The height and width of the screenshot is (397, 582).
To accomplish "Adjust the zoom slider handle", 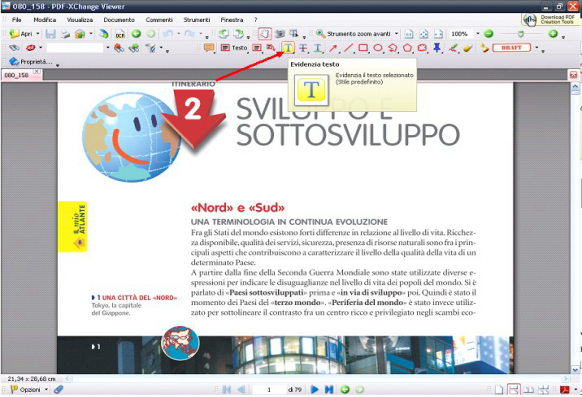I will coord(521,34).
